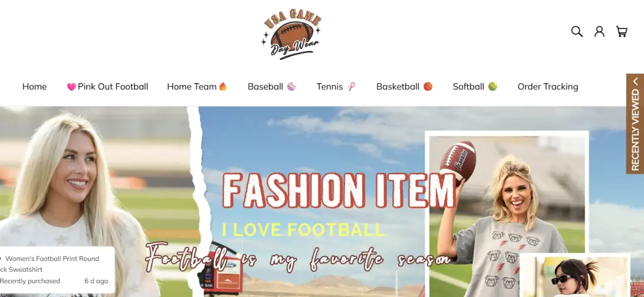The height and width of the screenshot is (297, 644).
Task: Click the pink heart emoji icon
Action: [x=72, y=87]
